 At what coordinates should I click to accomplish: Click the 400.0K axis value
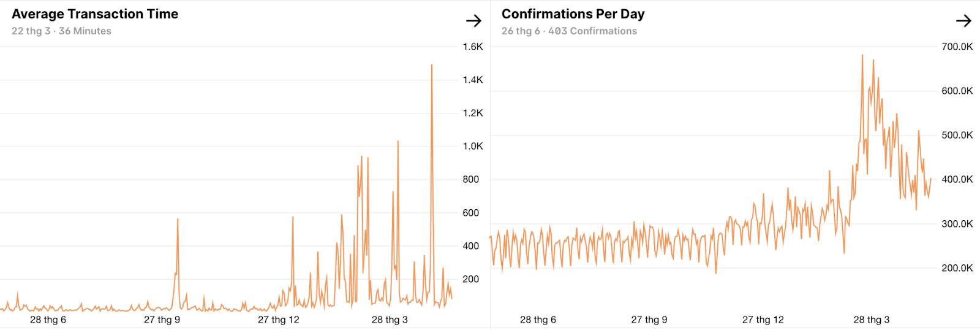[957, 179]
